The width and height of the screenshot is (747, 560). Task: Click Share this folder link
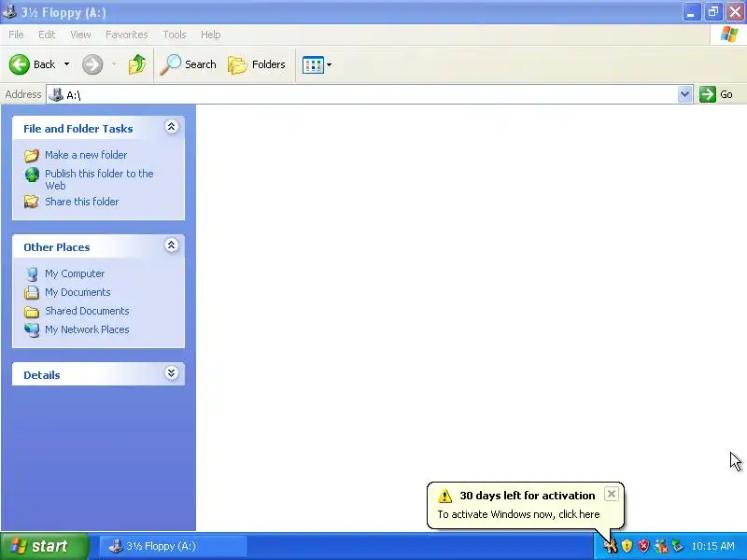[81, 202]
